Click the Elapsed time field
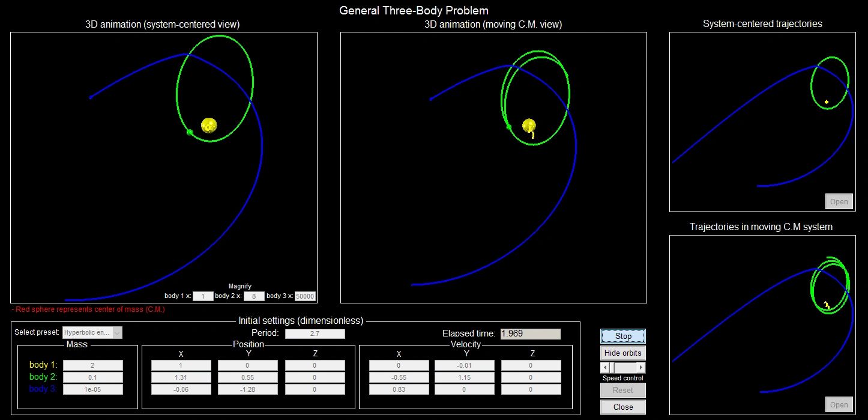 pos(530,333)
